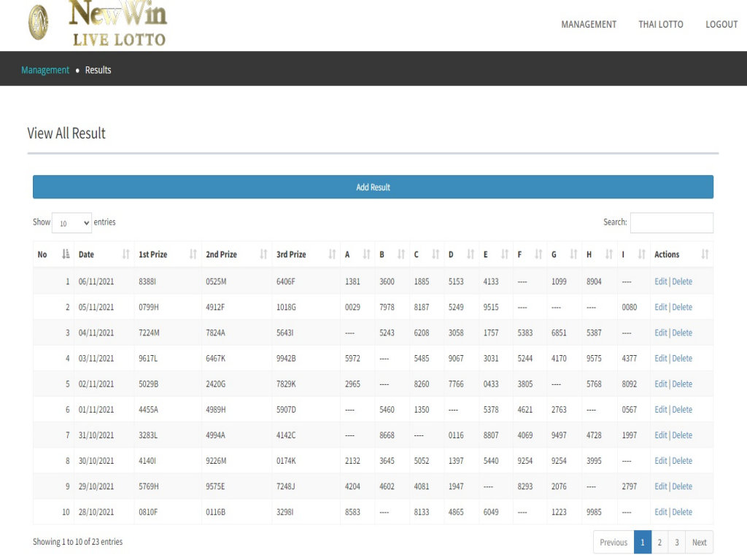Screen dimensions: 747x560
Task: Sort by 1st Prize column arrows
Action: coord(193,254)
